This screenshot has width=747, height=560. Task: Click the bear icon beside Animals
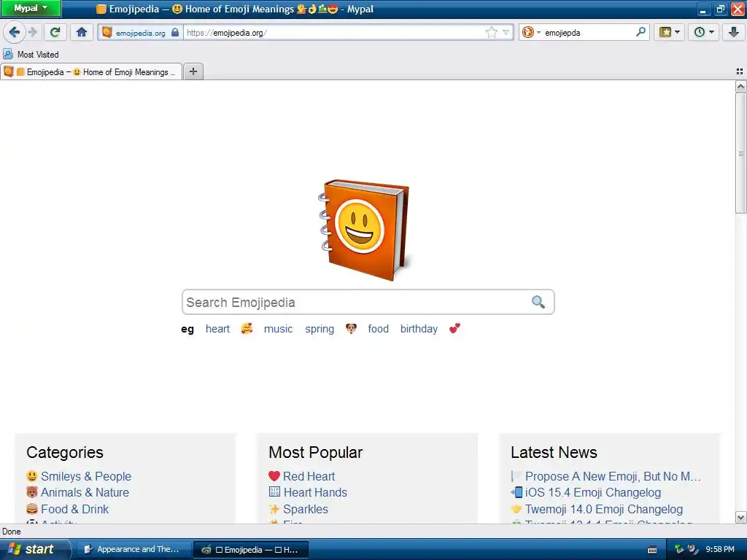click(32, 492)
